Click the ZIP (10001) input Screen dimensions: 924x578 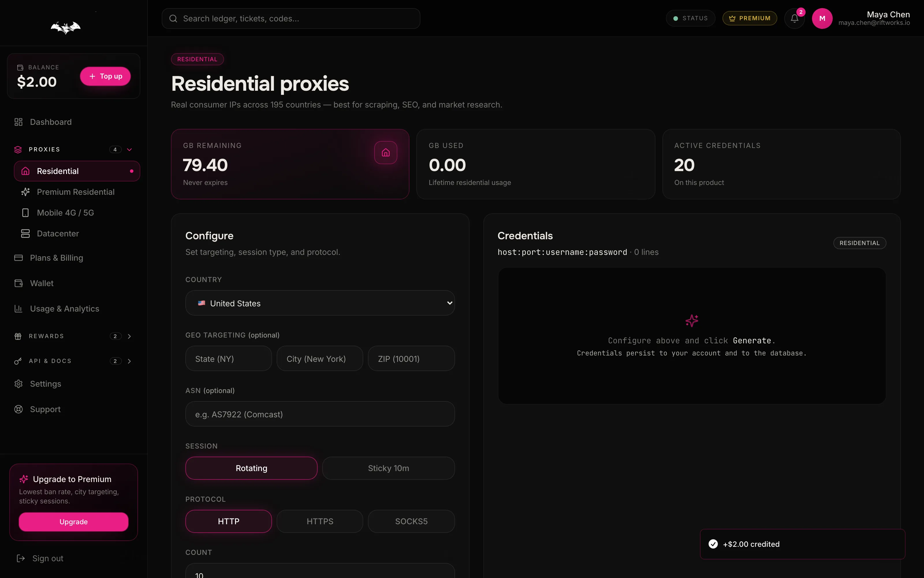pyautogui.click(x=411, y=359)
